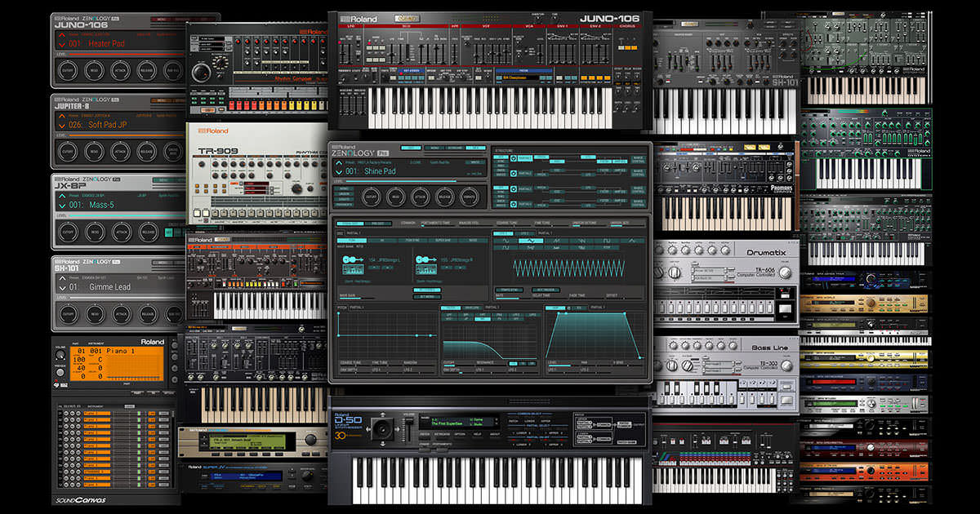Toggle LFO TEMPO SYNC button
Screen dimensions: 980x514
(x=509, y=290)
